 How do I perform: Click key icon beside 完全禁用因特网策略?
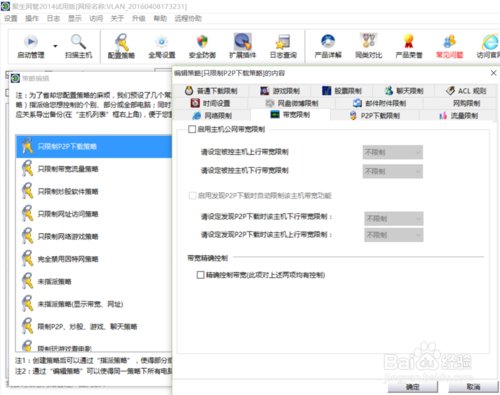coord(27,258)
